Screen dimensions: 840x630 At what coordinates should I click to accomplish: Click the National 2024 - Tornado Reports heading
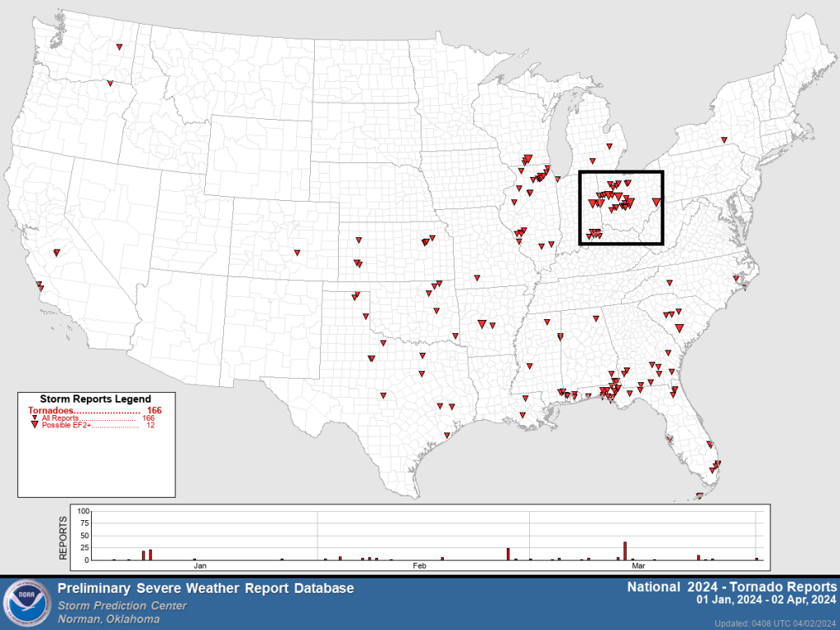click(732, 587)
